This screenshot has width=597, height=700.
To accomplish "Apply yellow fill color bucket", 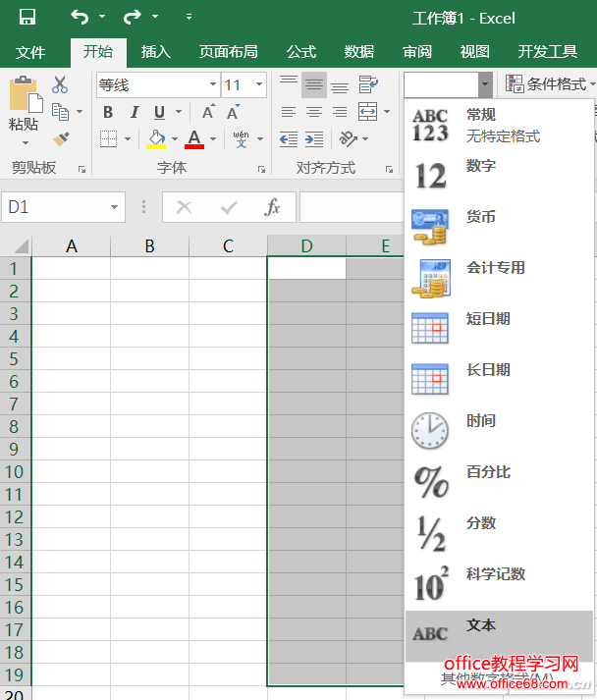I will 156,139.
